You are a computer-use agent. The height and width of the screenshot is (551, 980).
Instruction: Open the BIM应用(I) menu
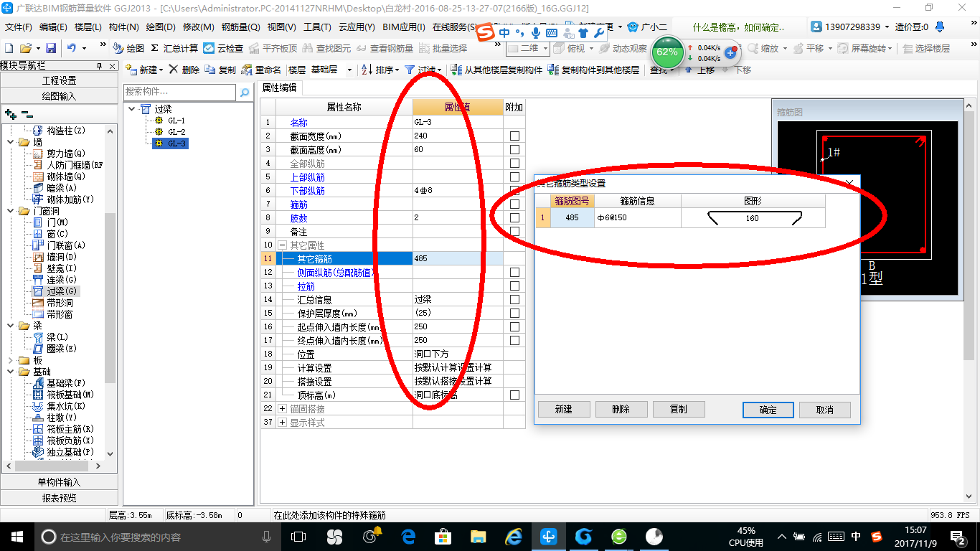(x=404, y=27)
